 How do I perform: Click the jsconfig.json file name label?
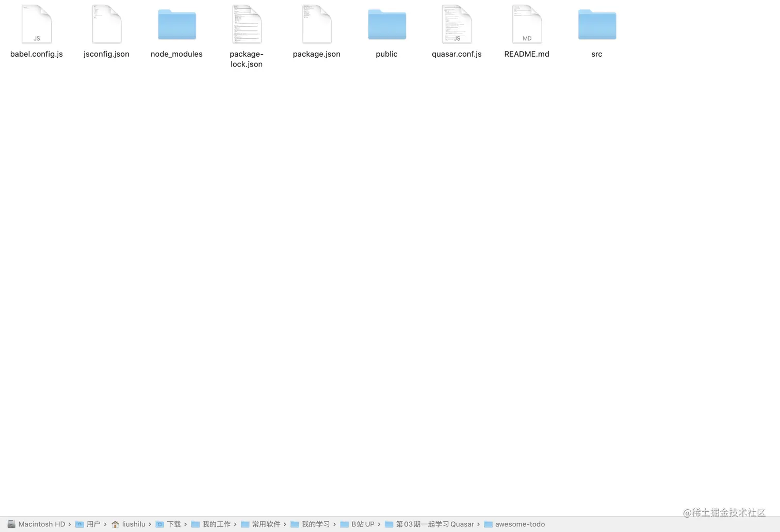(x=107, y=54)
